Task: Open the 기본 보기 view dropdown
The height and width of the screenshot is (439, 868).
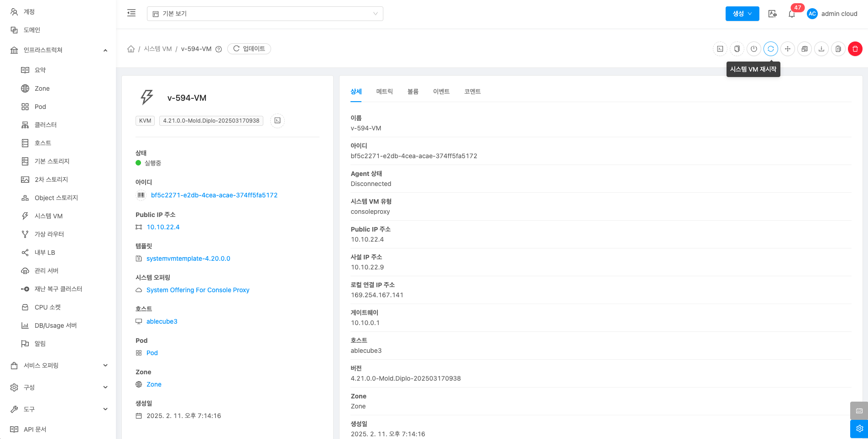Action: [x=265, y=14]
